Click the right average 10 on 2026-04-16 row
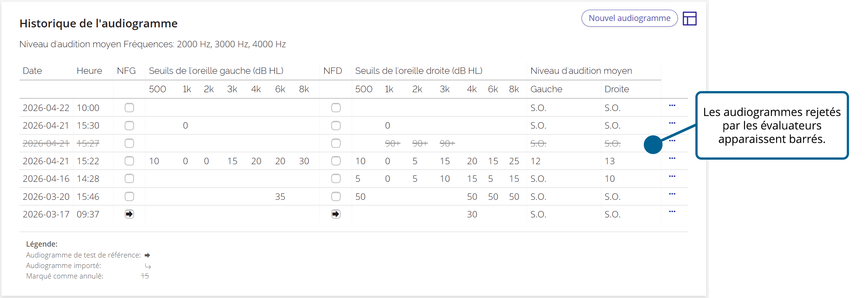Image resolution: width=868 pixels, height=298 pixels. point(610,179)
